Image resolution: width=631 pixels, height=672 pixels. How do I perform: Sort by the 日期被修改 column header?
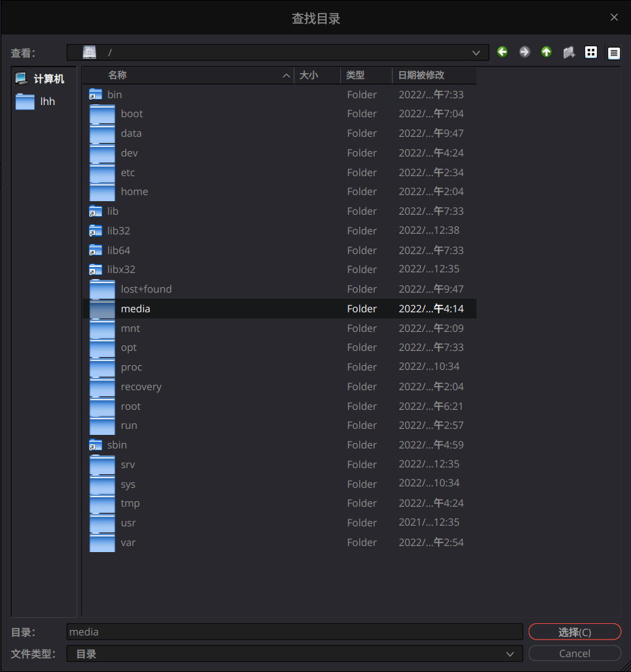click(x=434, y=75)
